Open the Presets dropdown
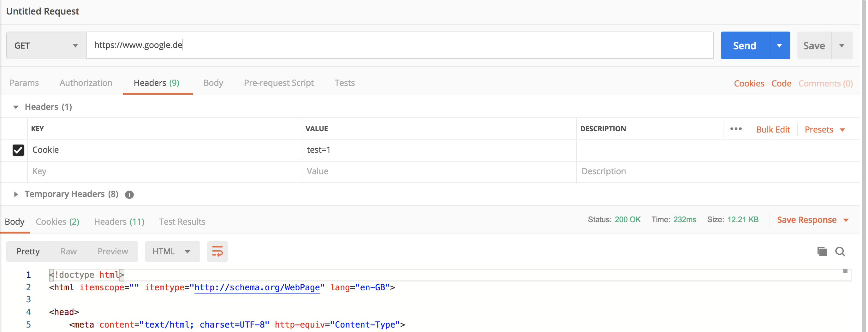 point(824,129)
